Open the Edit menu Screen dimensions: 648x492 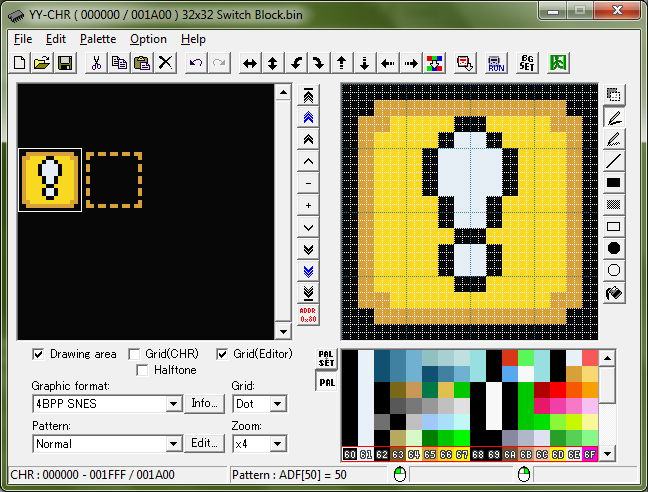pyautogui.click(x=56, y=39)
